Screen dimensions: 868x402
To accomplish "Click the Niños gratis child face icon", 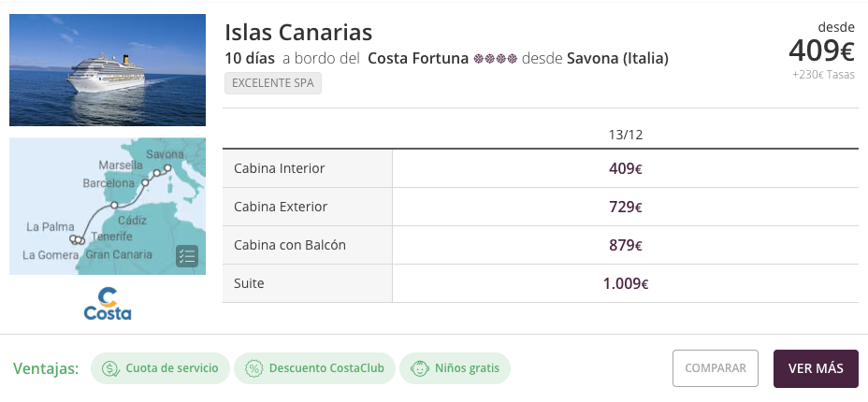I will tap(419, 368).
